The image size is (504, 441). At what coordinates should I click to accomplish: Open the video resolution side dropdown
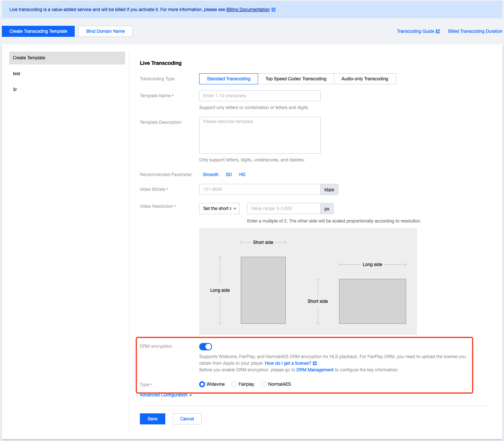point(219,209)
